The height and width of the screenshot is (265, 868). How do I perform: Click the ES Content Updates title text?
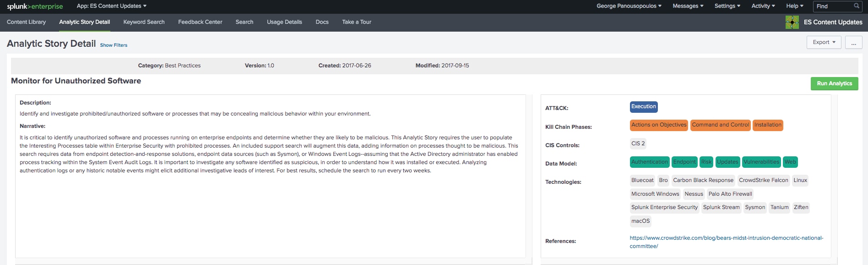833,22
